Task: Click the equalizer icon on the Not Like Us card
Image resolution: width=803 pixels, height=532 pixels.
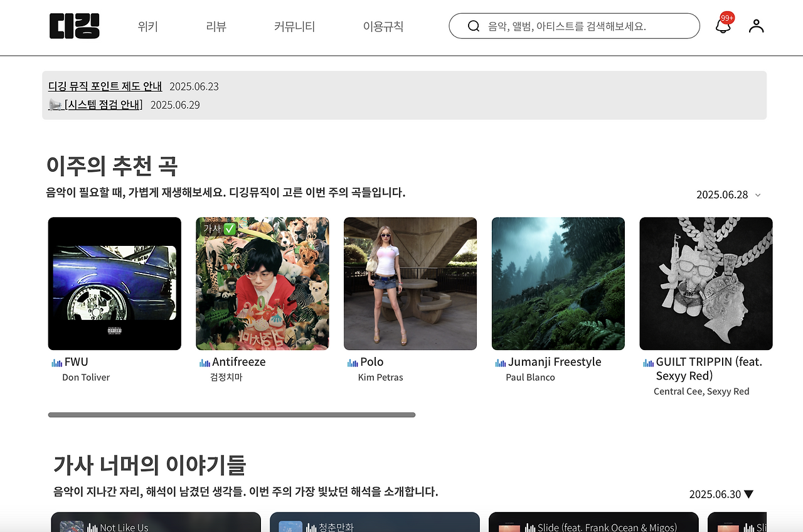Action: 93,528
